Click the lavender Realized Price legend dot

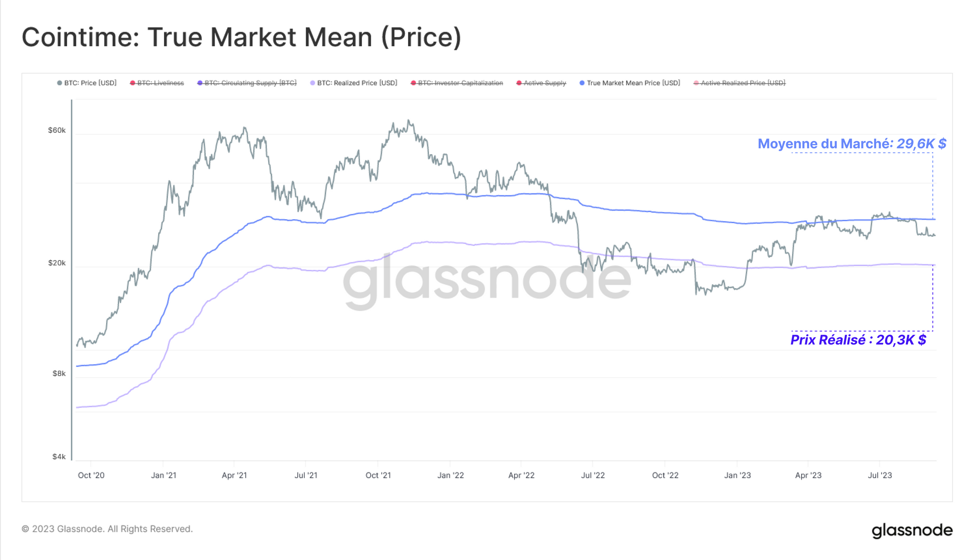tap(312, 83)
